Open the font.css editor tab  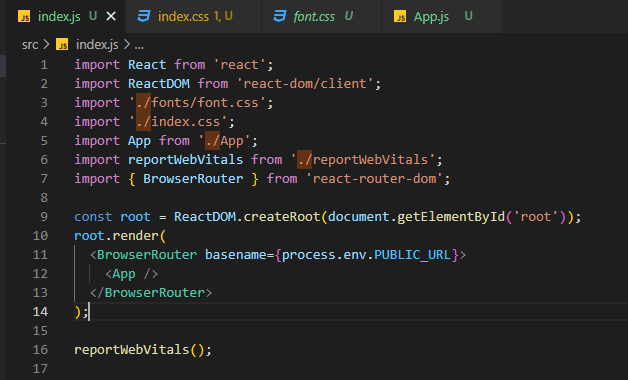click(x=321, y=16)
